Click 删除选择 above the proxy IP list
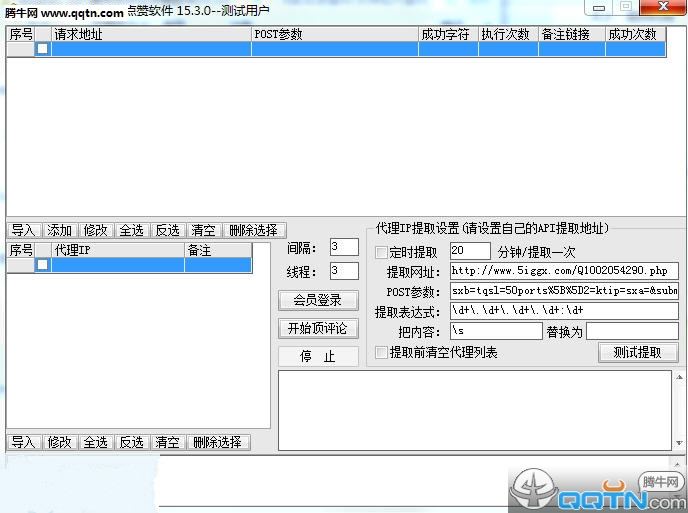The height and width of the screenshot is (513, 688). [x=254, y=230]
